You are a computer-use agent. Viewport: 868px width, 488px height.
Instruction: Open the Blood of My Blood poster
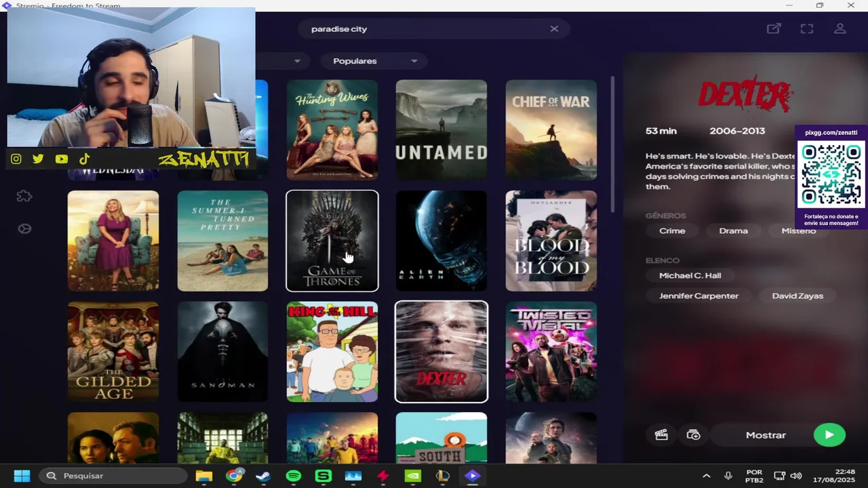point(551,241)
